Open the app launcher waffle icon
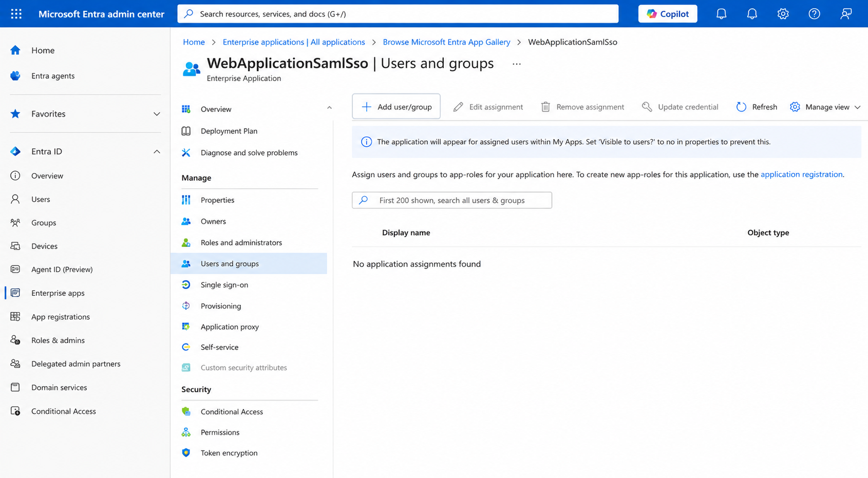 point(16,14)
